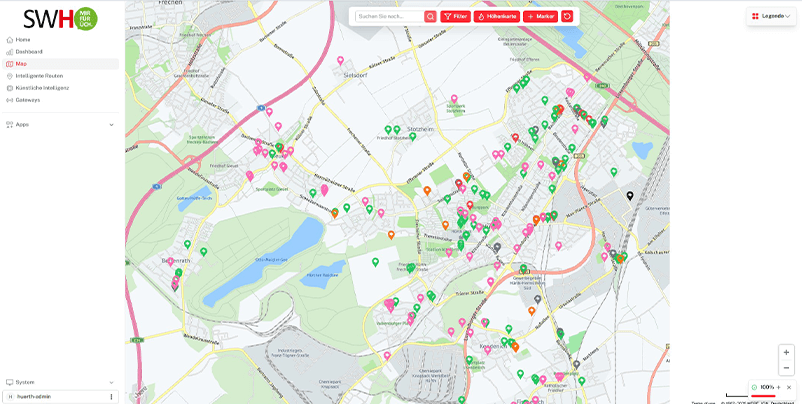This screenshot has width=802, height=404.
Task: Zoom out with the minus button
Action: click(786, 368)
